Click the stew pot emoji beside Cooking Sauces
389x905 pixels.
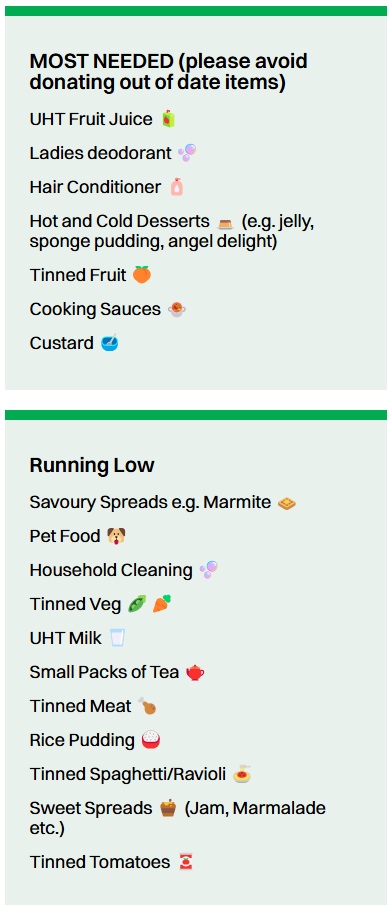(177, 309)
